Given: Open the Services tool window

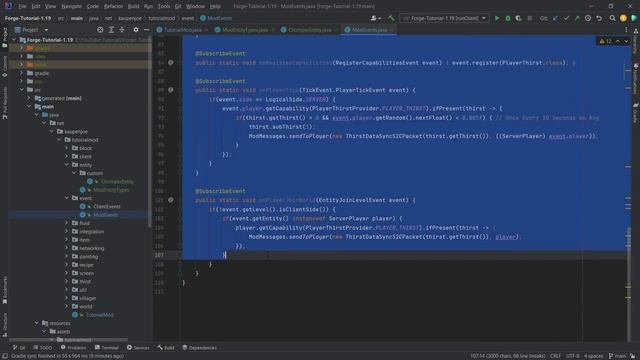Looking at the screenshot, I should [x=138, y=348].
